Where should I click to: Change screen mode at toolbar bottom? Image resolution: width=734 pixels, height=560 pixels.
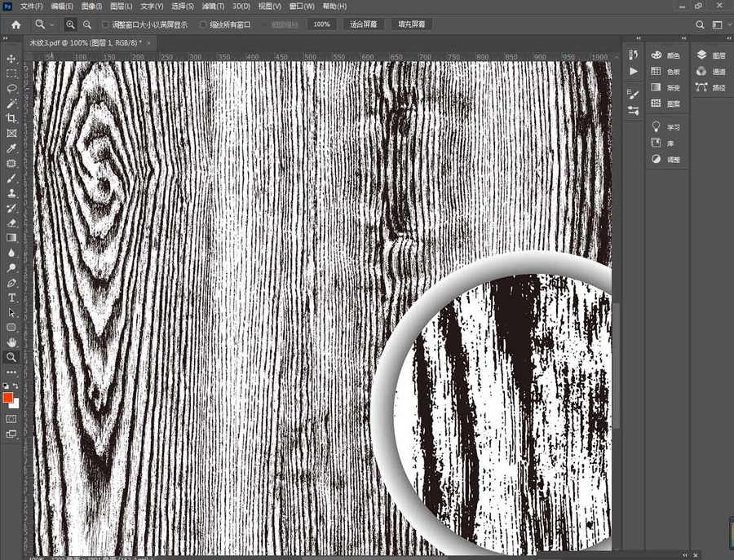coord(11,434)
